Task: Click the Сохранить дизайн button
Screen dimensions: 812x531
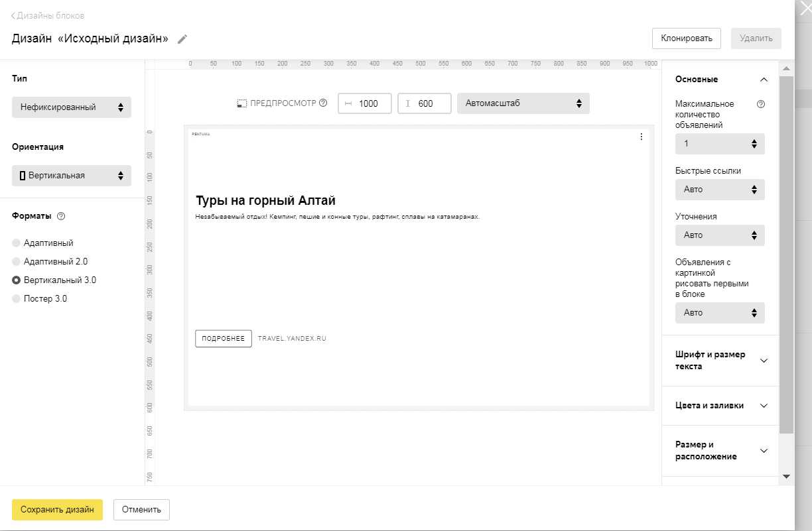Action: (57, 510)
